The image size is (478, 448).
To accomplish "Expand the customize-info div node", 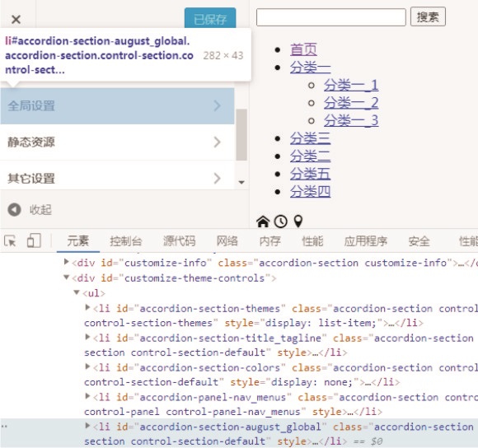I will pyautogui.click(x=66, y=262).
